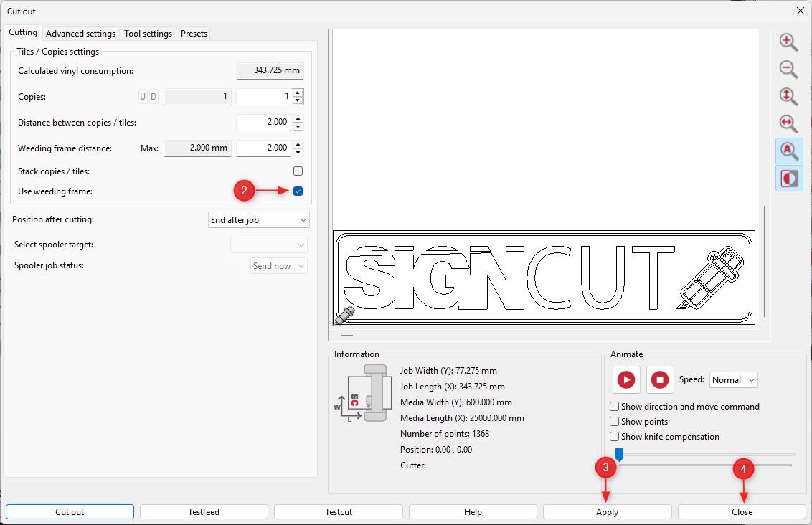Click the Help button
Image resolution: width=812 pixels, height=525 pixels.
click(473, 511)
